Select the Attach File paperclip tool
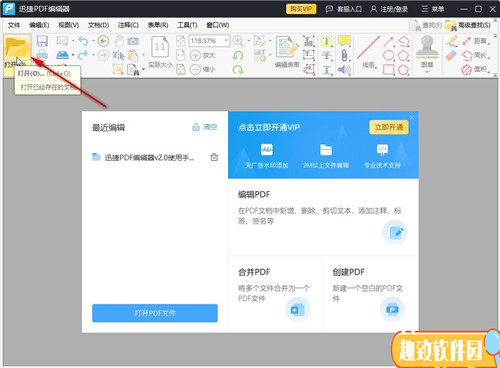This screenshot has width=500, height=368. coord(344,55)
